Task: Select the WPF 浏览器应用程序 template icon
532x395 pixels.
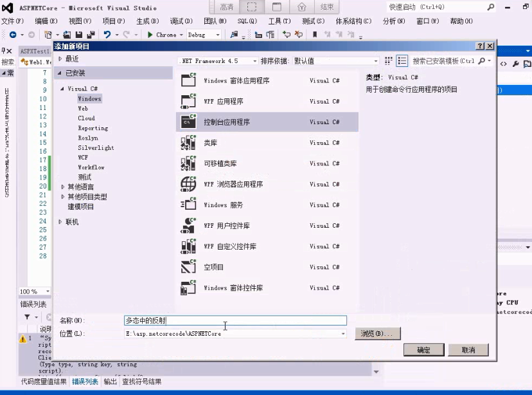Action: point(188,184)
